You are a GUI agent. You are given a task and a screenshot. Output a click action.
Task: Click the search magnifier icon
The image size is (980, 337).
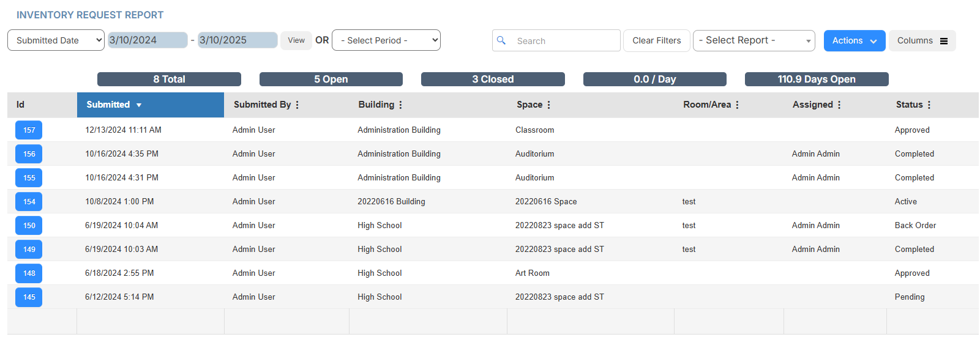click(x=501, y=40)
